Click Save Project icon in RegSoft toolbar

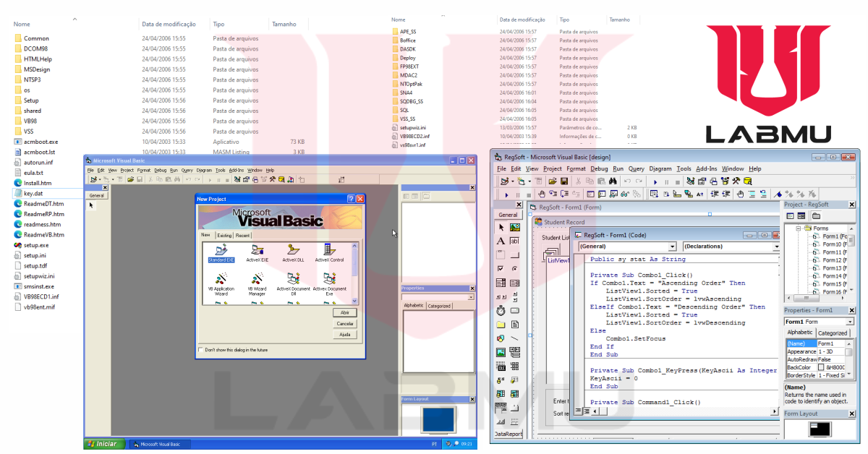[564, 181]
